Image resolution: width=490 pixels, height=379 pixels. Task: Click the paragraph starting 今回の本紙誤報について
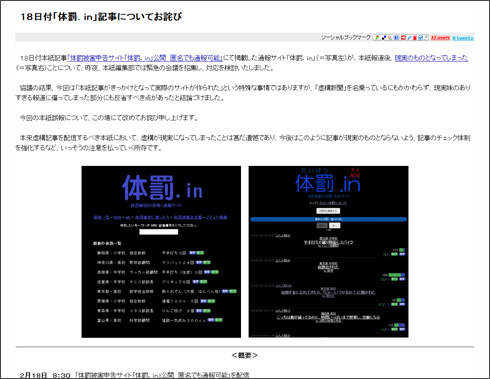(109, 118)
